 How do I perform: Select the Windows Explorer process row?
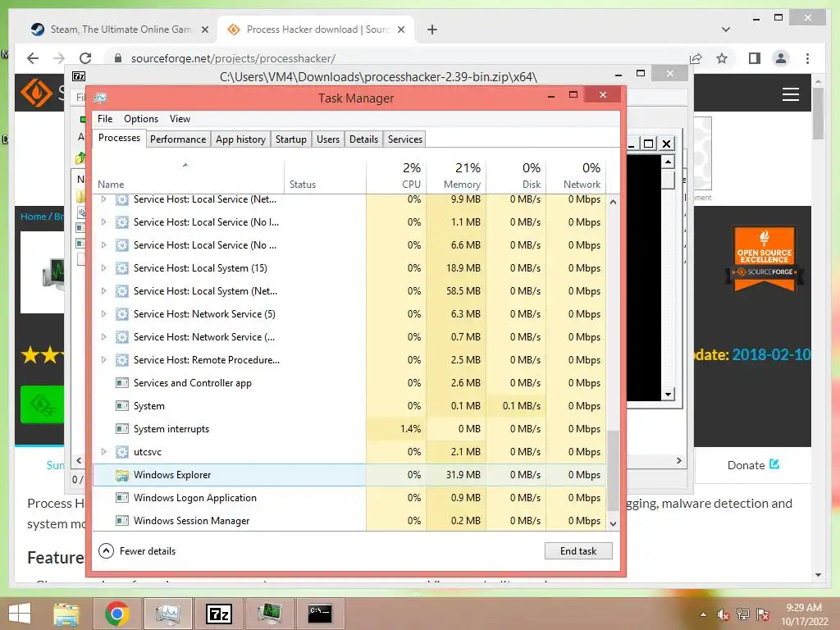click(x=349, y=475)
